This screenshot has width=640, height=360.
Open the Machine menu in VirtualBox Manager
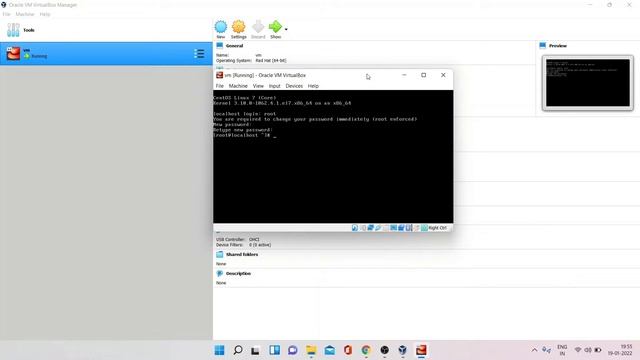pyautogui.click(x=25, y=14)
